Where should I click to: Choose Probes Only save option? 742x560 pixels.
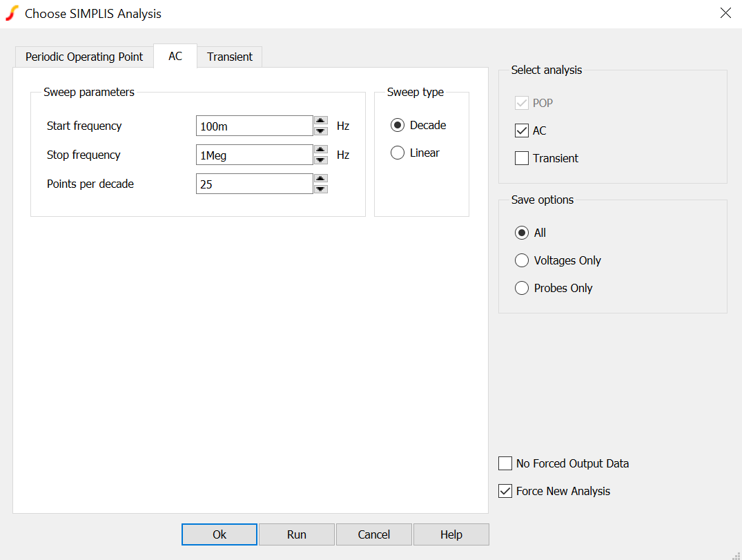[x=522, y=288]
